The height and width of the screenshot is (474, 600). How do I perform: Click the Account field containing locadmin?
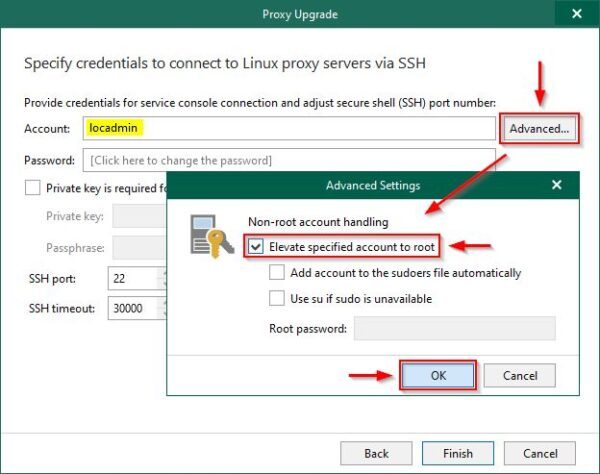(x=289, y=128)
